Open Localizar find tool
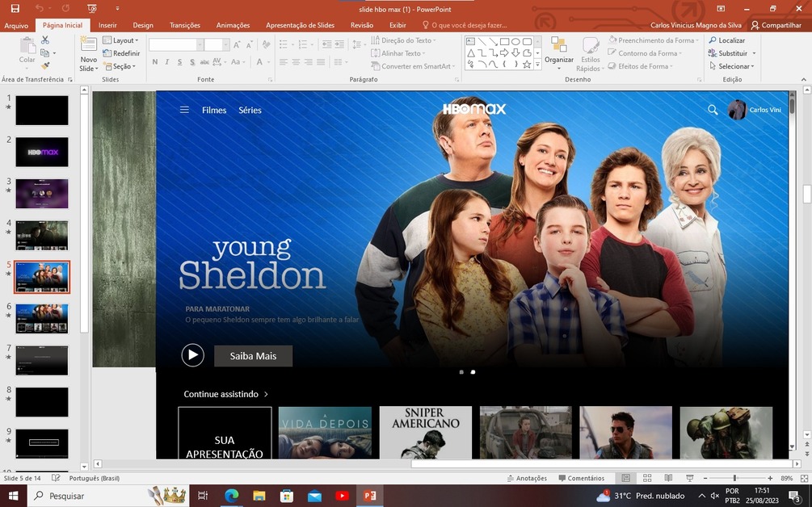This screenshot has height=507, width=812. tap(727, 40)
